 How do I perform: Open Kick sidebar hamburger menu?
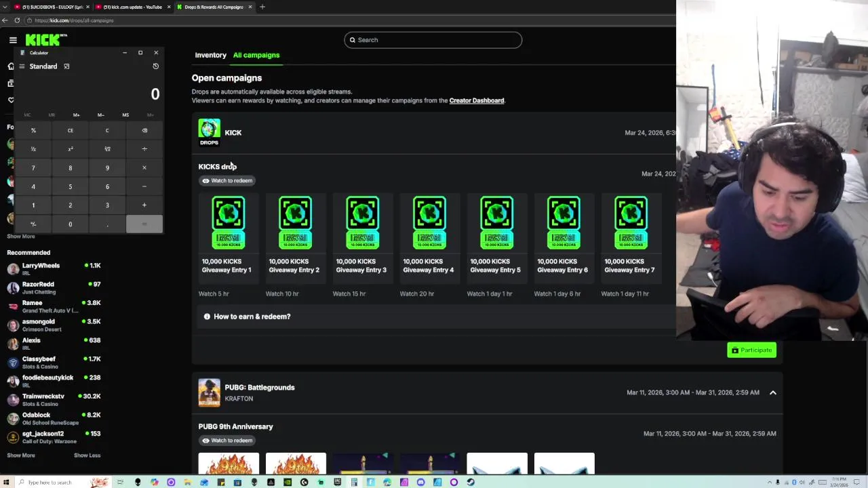click(13, 40)
